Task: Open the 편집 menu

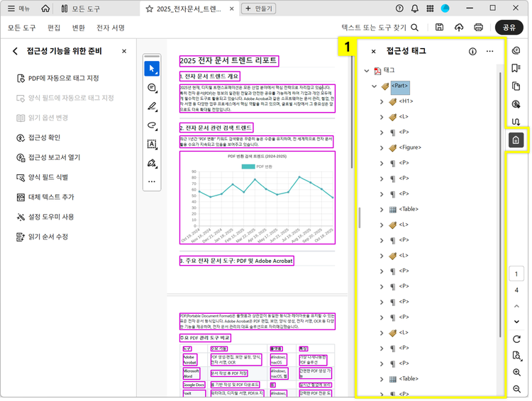Action: [54, 28]
